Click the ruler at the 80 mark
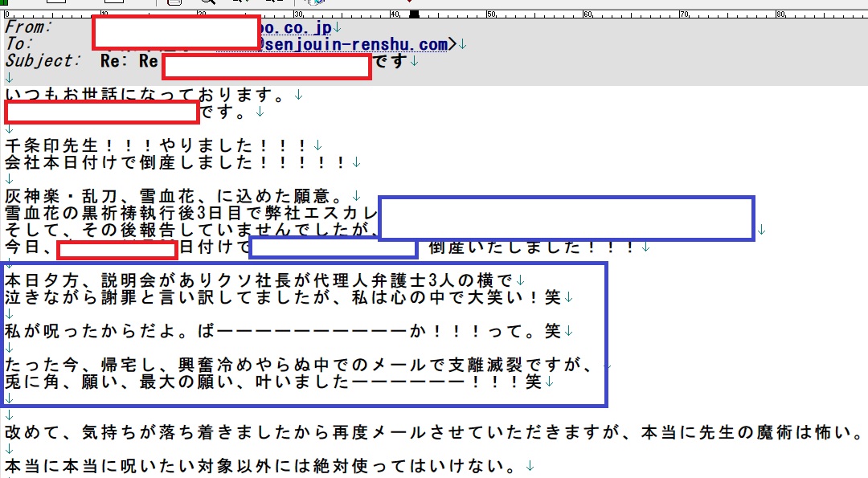This screenshot has height=478, width=868. 780,14
